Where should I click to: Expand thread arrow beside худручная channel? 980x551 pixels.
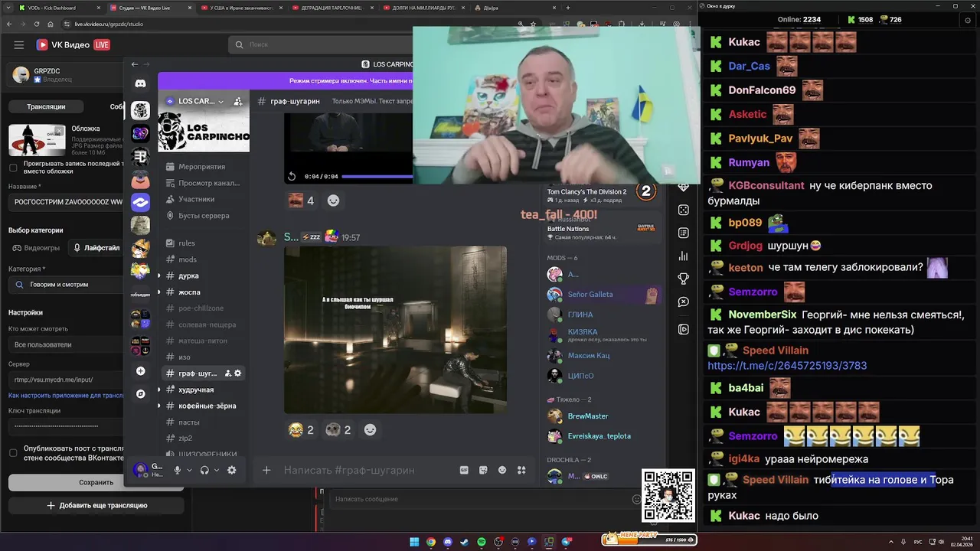click(x=159, y=390)
